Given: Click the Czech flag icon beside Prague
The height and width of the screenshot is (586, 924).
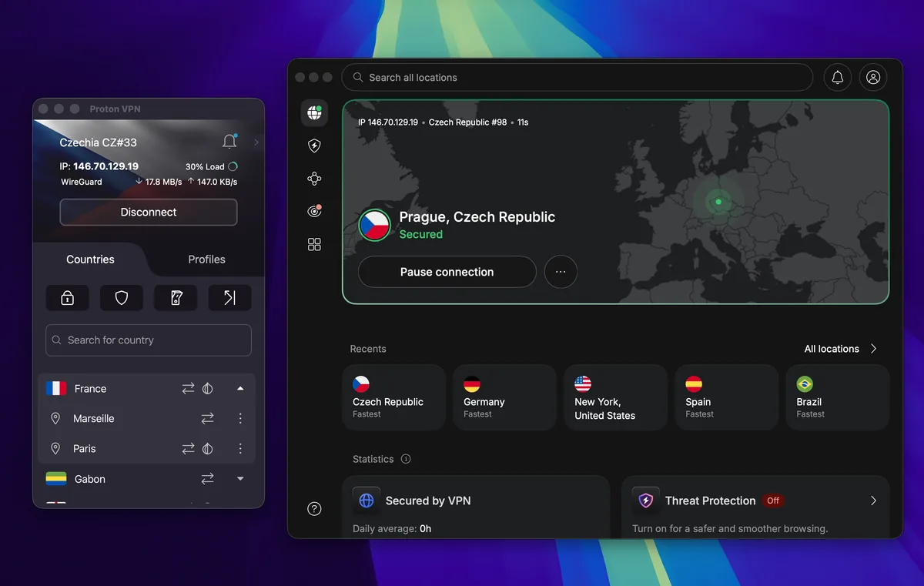Looking at the screenshot, I should pyautogui.click(x=374, y=225).
